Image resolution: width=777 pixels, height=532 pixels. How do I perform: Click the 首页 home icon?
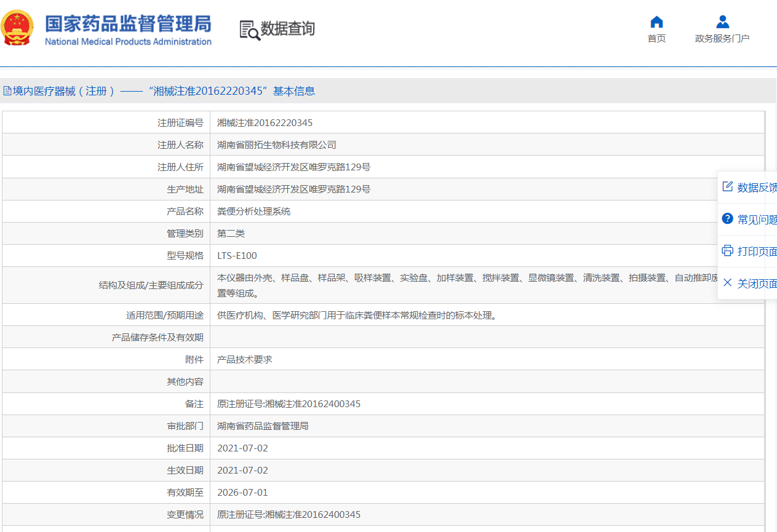point(656,22)
